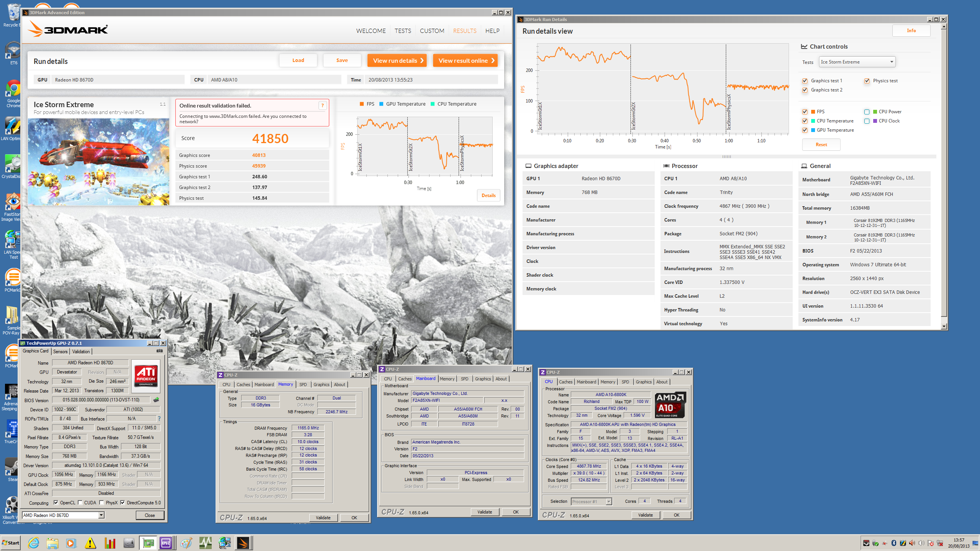This screenshot has height=551, width=980.
Task: Go to the WELCOME tab in 3DMark
Action: (371, 31)
